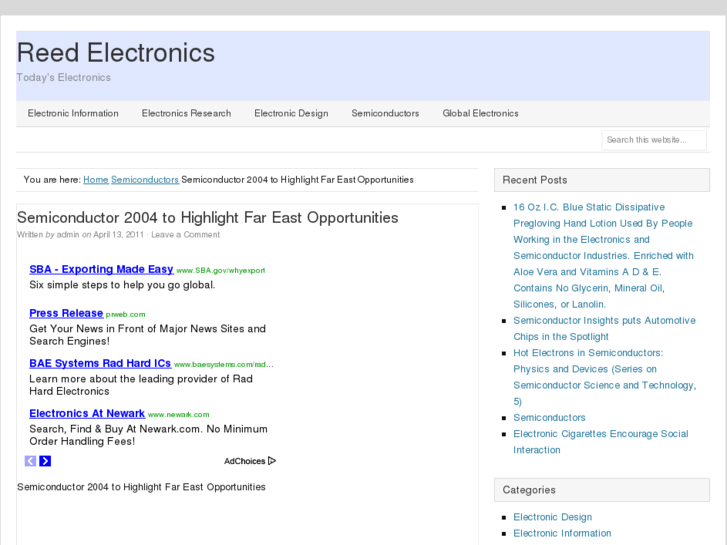
Task: Click the next ads arrow icon
Action: (x=45, y=461)
